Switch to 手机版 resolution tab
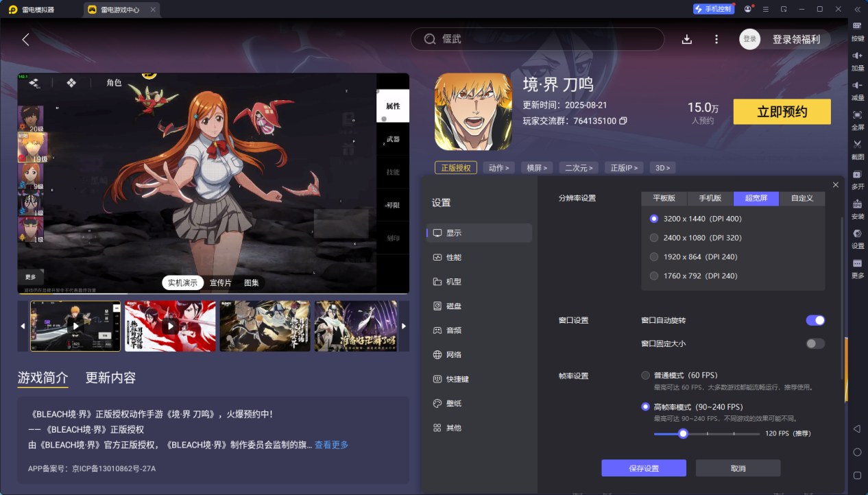 click(x=710, y=198)
